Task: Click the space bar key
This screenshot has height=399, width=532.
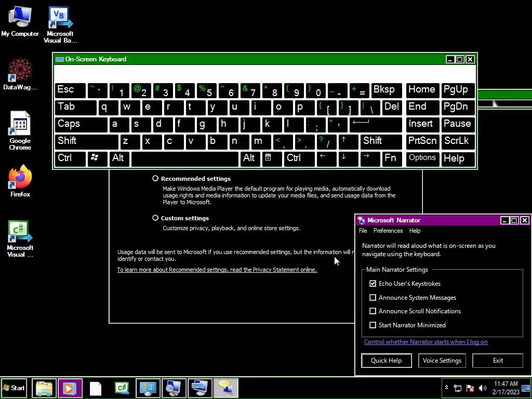Action: click(185, 158)
